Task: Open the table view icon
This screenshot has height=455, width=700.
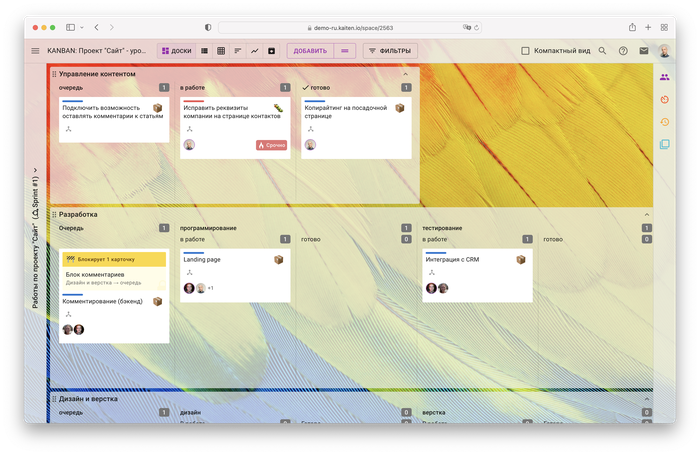Action: [x=220, y=50]
